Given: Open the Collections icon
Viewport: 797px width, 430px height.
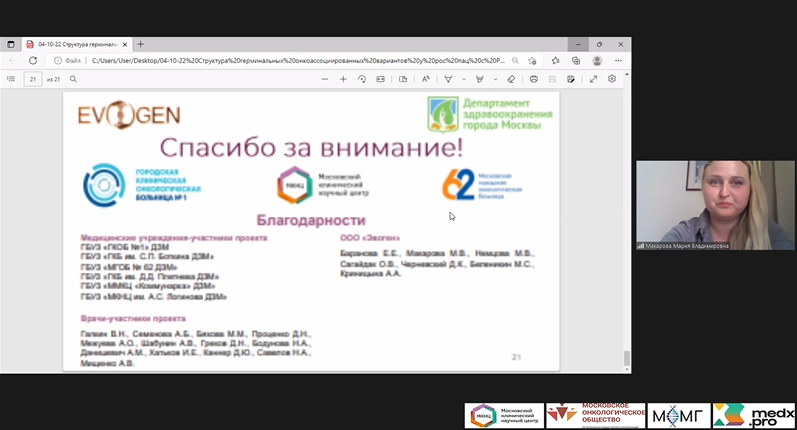Looking at the screenshot, I should [576, 60].
